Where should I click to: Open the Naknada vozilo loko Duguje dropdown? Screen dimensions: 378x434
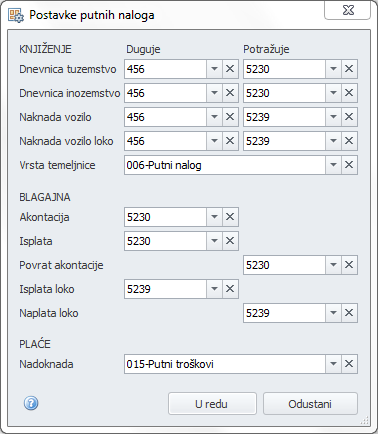[214, 141]
